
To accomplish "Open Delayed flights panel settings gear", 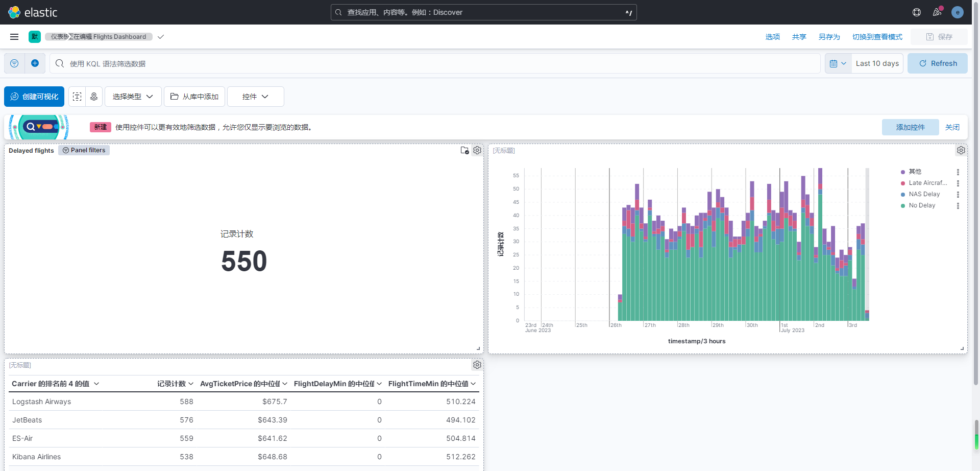I will click(477, 150).
